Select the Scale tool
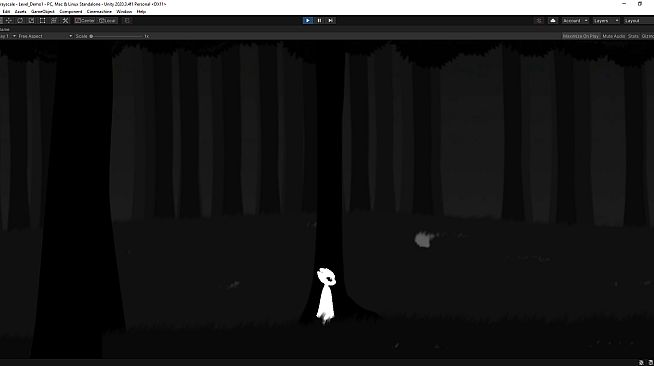The width and height of the screenshot is (654, 366). (31, 20)
